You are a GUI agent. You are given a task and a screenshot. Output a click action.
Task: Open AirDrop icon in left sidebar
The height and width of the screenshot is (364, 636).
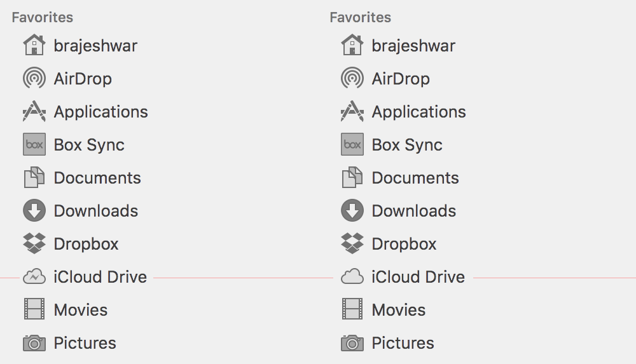click(34, 78)
